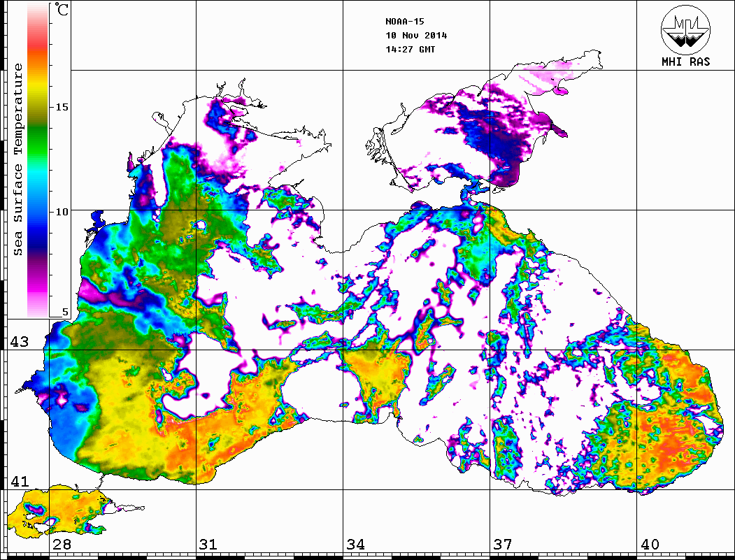Image resolution: width=735 pixels, height=560 pixels.
Task: Click longitude label "37"
Action: (x=503, y=544)
